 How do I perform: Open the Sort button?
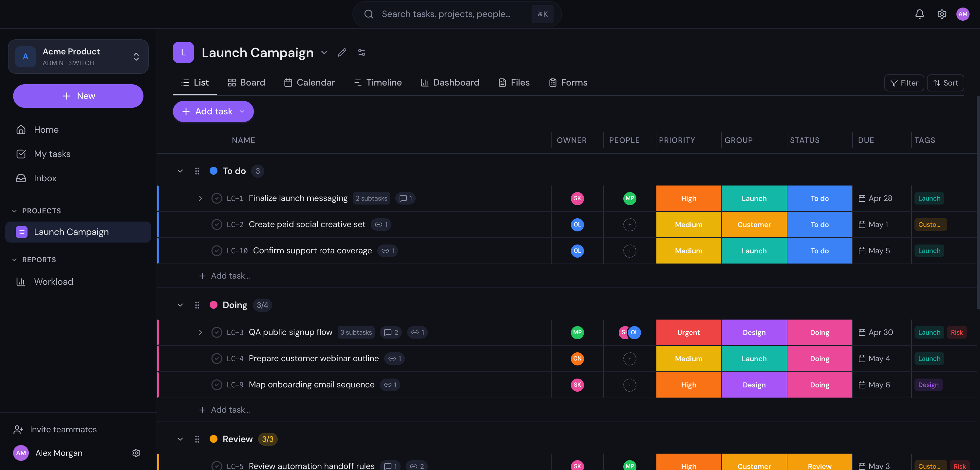coord(945,83)
